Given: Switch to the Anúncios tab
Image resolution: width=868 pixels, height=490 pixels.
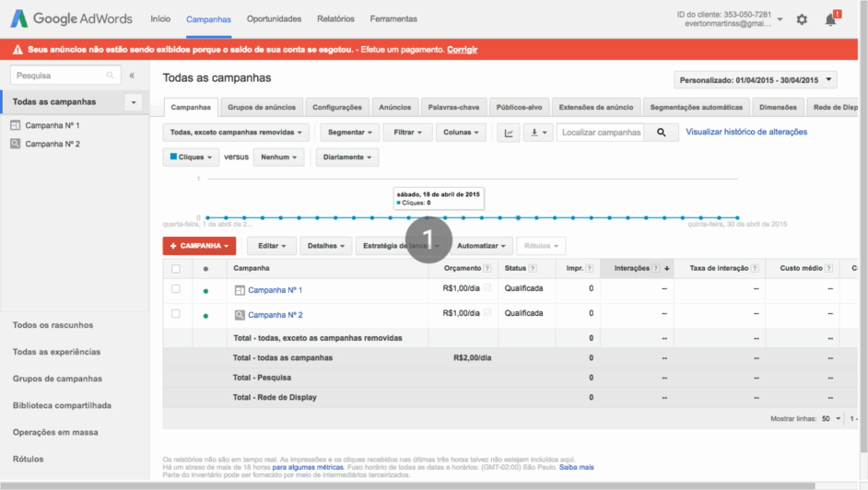Looking at the screenshot, I should (x=394, y=107).
